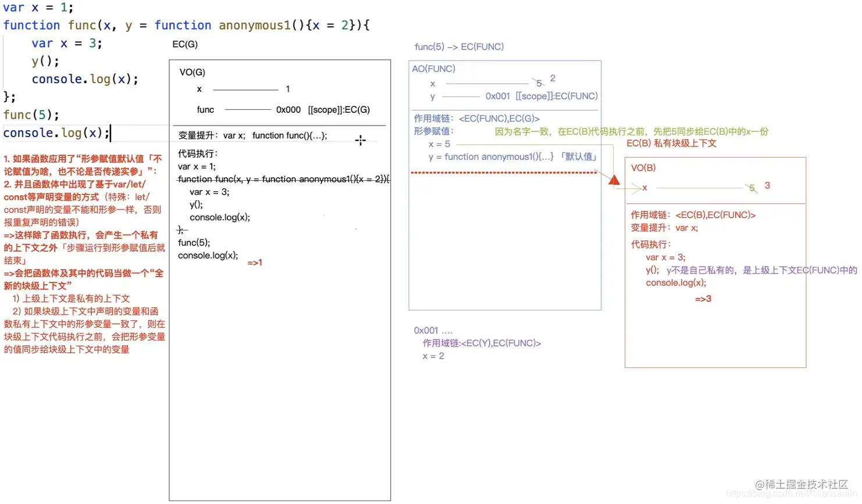The image size is (862, 504).
Task: Click the 'VO(B)' heading
Action: 643,167
